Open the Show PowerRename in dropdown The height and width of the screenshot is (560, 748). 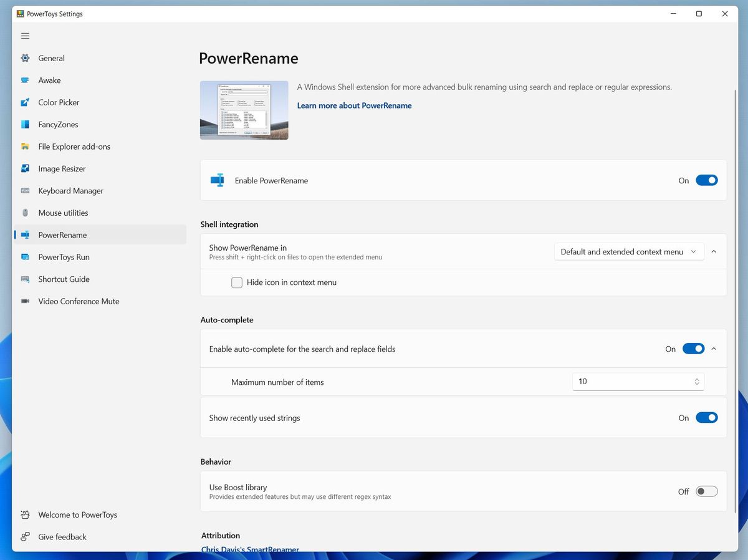[629, 251]
